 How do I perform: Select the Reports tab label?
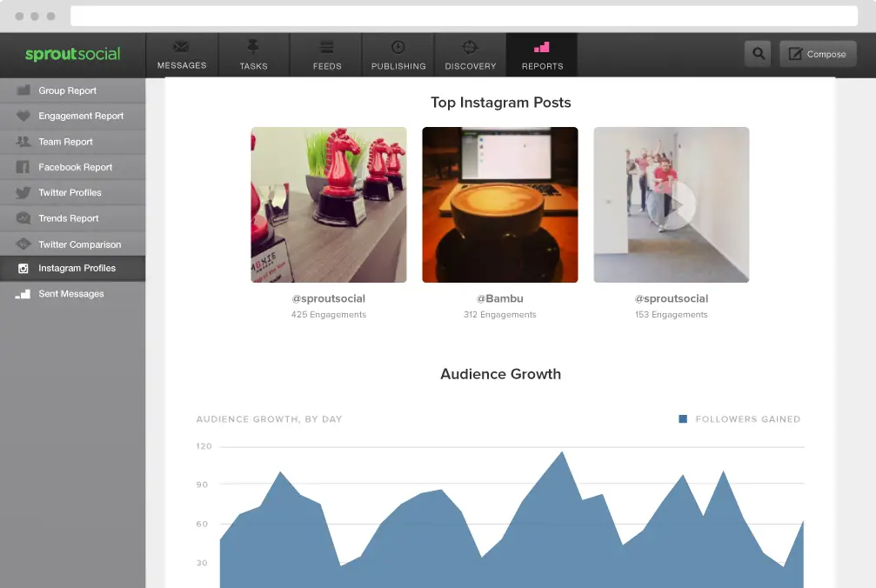[x=543, y=66]
